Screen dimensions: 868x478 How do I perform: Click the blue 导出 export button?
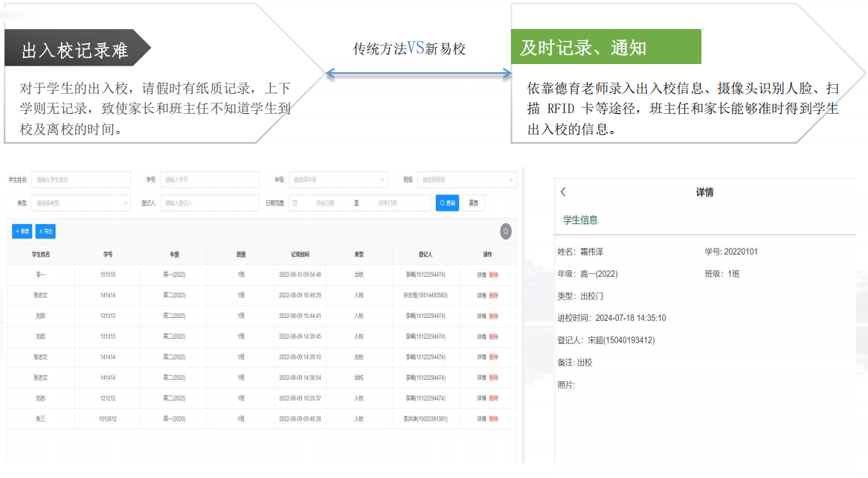46,232
